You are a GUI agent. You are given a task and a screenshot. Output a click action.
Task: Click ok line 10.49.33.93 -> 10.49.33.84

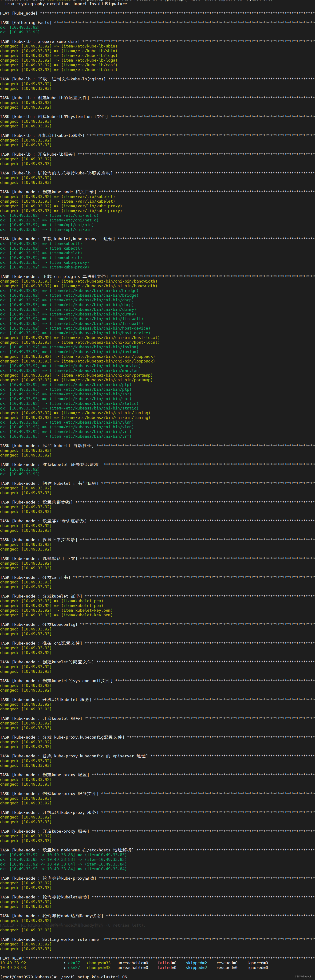coord(63,869)
